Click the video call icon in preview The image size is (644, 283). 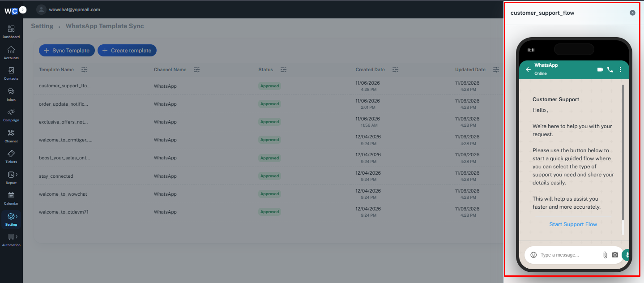coord(600,70)
